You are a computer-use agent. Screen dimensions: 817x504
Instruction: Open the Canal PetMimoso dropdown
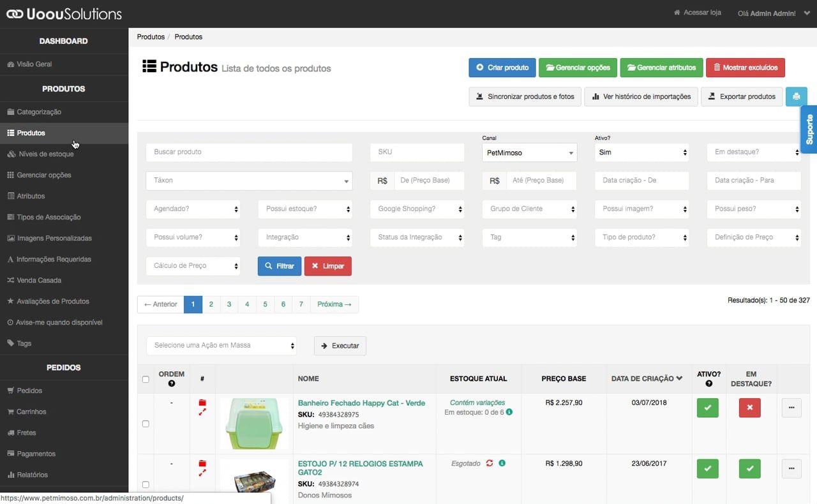530,152
